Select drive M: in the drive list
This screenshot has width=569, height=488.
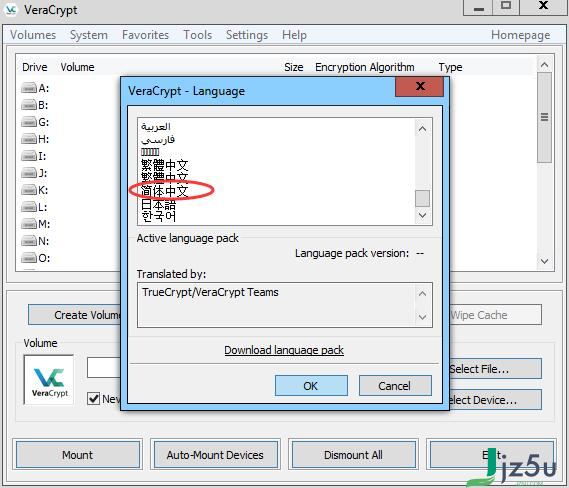click(x=36, y=224)
